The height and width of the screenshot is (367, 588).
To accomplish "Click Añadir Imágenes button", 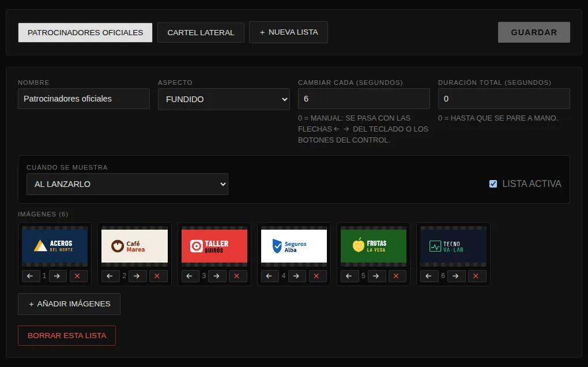I will click(69, 304).
